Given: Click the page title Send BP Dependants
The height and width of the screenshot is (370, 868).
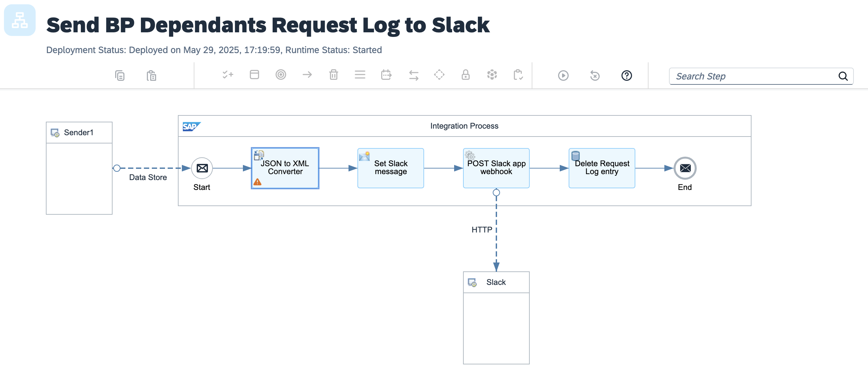Looking at the screenshot, I should 268,25.
